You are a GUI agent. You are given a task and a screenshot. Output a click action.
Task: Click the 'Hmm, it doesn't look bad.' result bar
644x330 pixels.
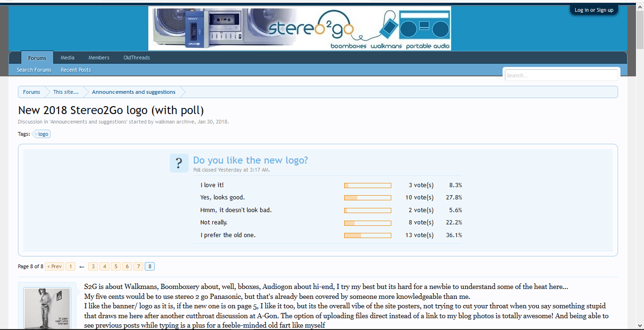point(368,211)
